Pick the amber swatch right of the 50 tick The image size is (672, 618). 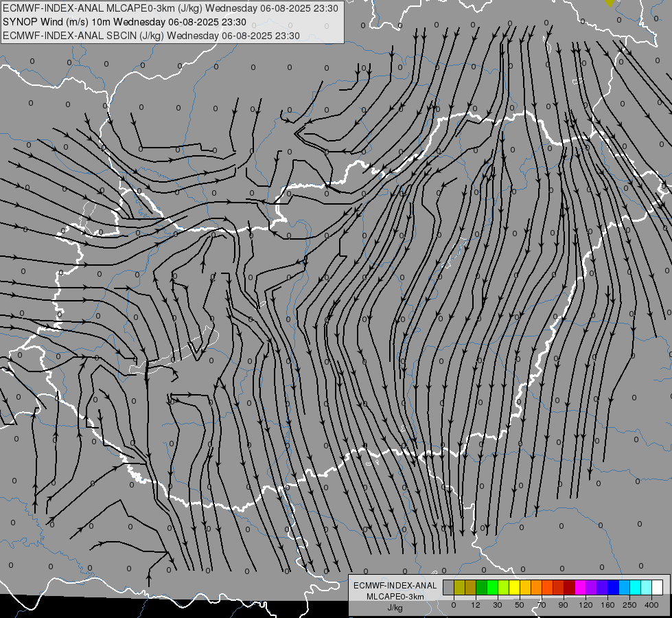pos(525,587)
